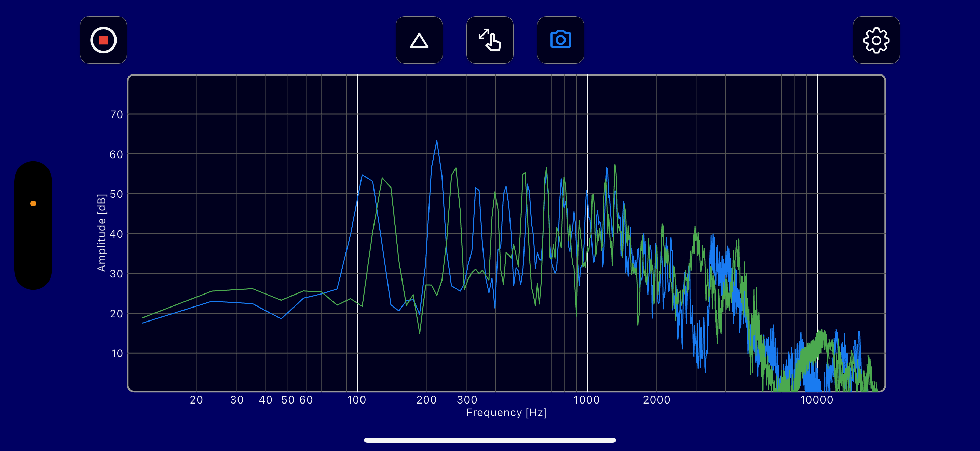Tap the '300' frequency axis label
Image resolution: width=980 pixels, height=451 pixels.
click(467, 400)
